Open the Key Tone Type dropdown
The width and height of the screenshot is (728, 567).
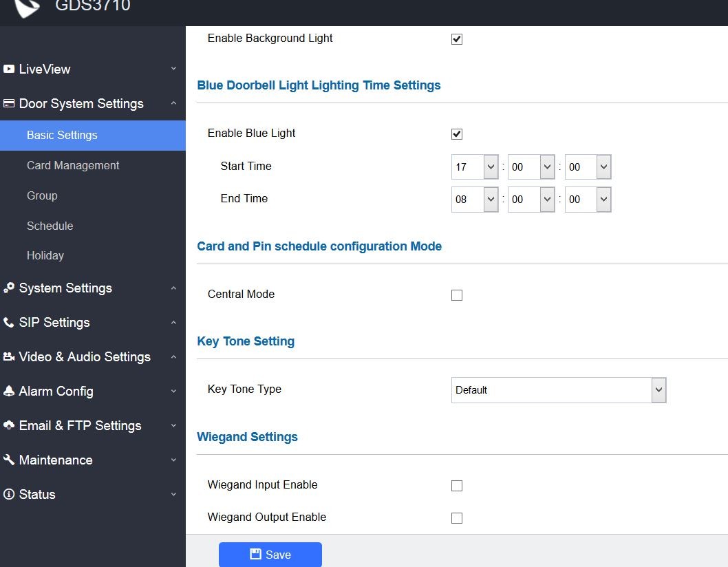(x=558, y=390)
